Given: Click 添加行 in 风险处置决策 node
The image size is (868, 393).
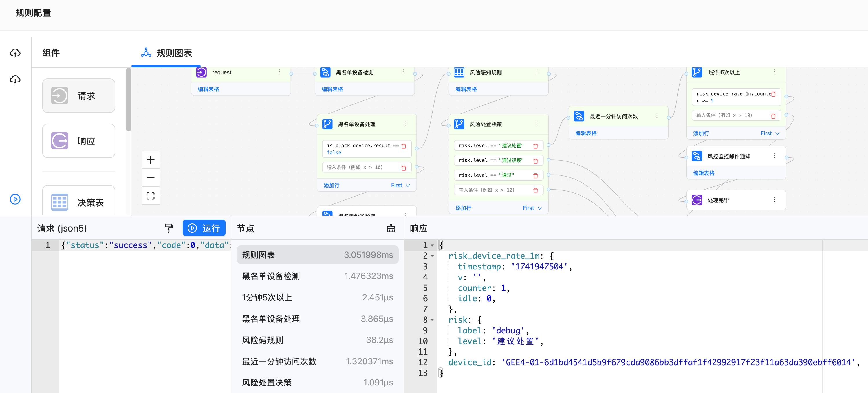Looking at the screenshot, I should tap(463, 208).
